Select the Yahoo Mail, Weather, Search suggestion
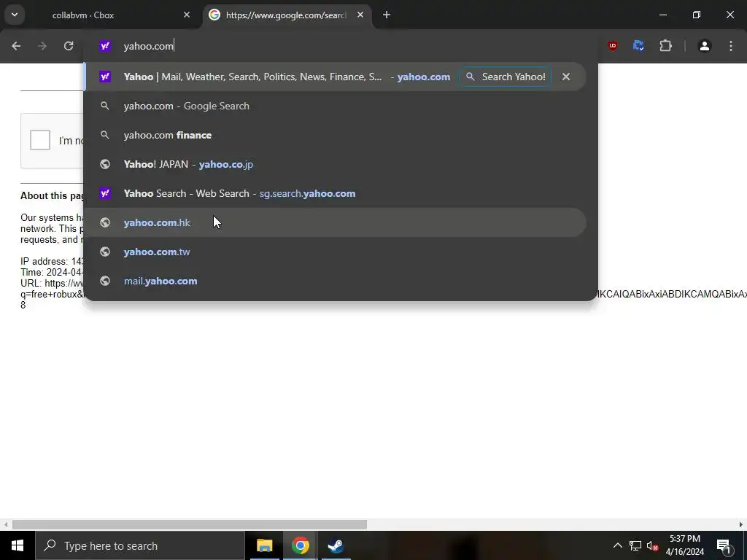 coord(336,77)
